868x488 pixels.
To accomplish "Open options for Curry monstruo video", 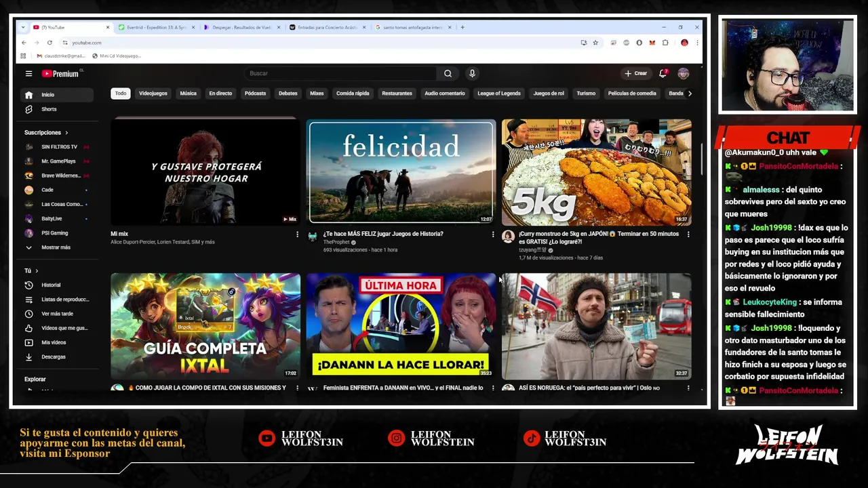I will pos(688,235).
